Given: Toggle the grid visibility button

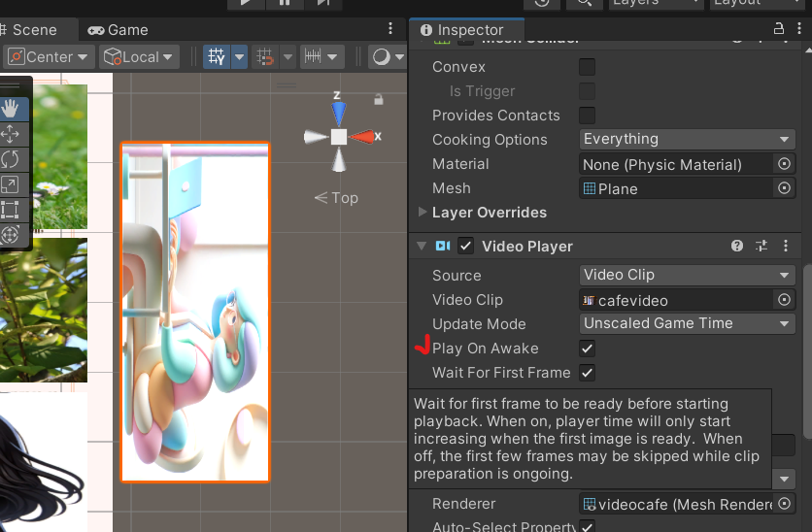Looking at the screenshot, I should (217, 56).
